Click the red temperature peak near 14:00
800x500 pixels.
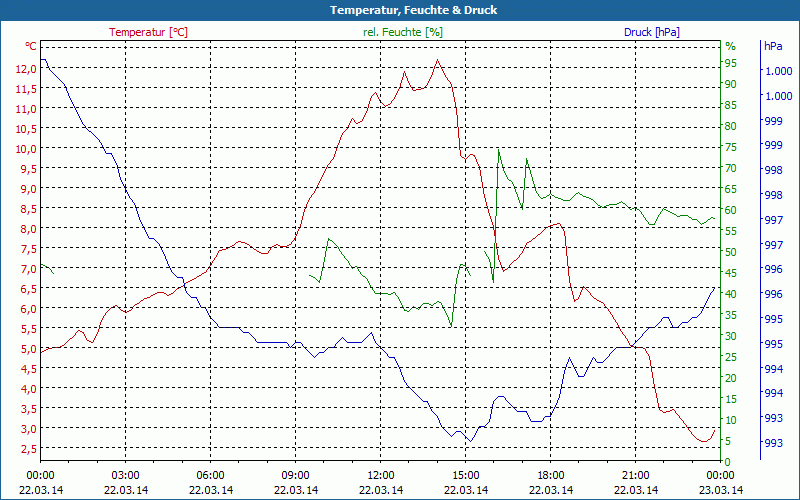[x=437, y=60]
